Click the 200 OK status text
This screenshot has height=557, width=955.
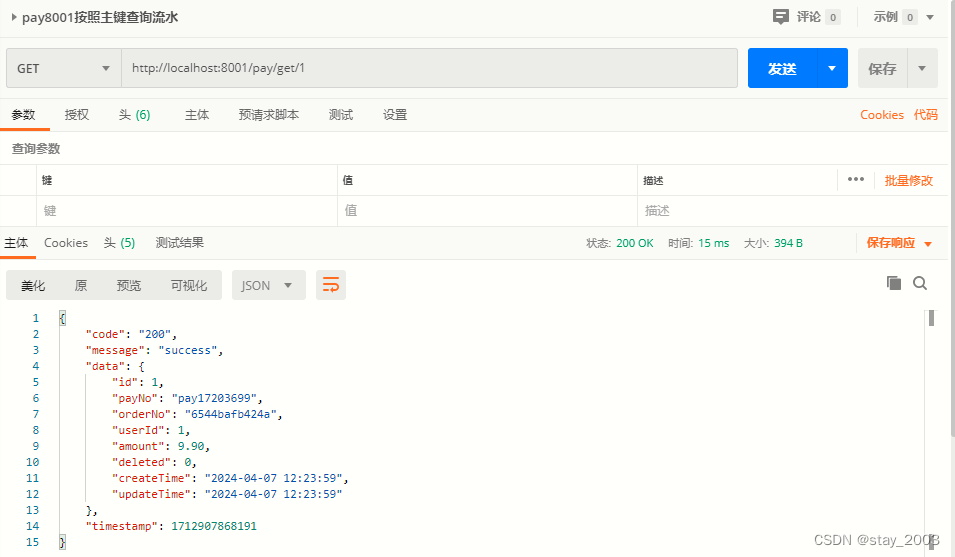[635, 243]
